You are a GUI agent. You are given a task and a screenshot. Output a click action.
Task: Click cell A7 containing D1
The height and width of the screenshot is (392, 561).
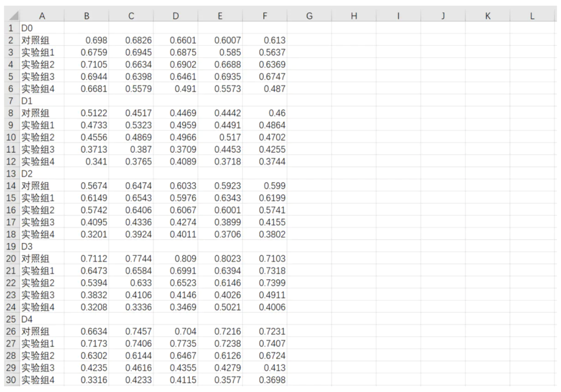(42, 101)
